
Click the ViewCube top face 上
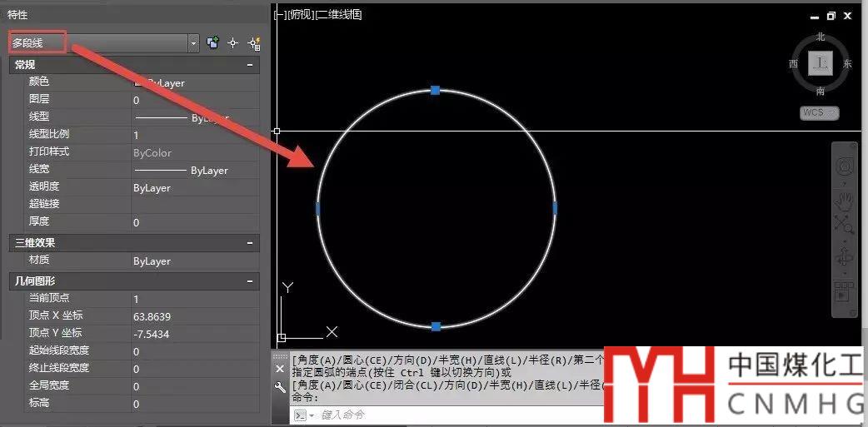pos(821,63)
